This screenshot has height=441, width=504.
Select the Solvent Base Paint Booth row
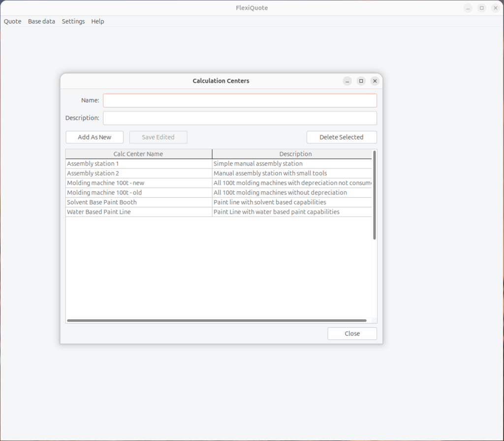[x=138, y=202]
